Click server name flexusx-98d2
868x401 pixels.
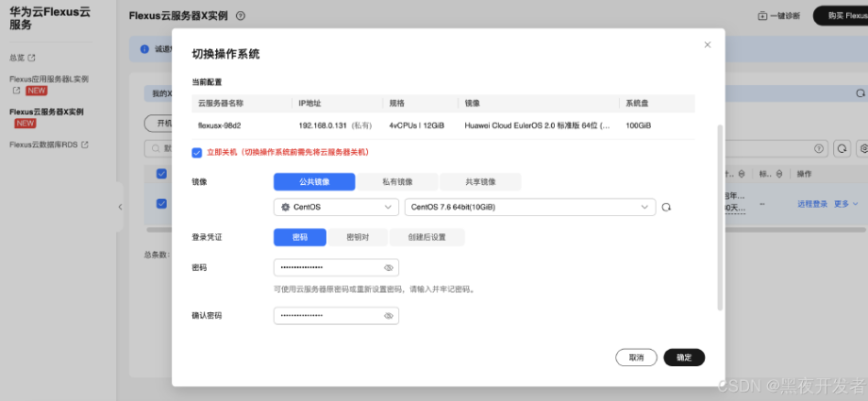click(217, 125)
